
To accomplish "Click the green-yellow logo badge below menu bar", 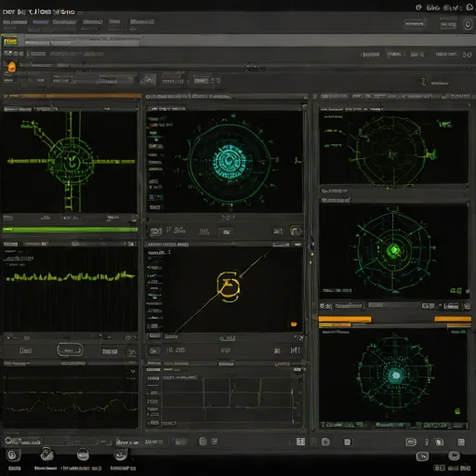I will [x=10, y=41].
